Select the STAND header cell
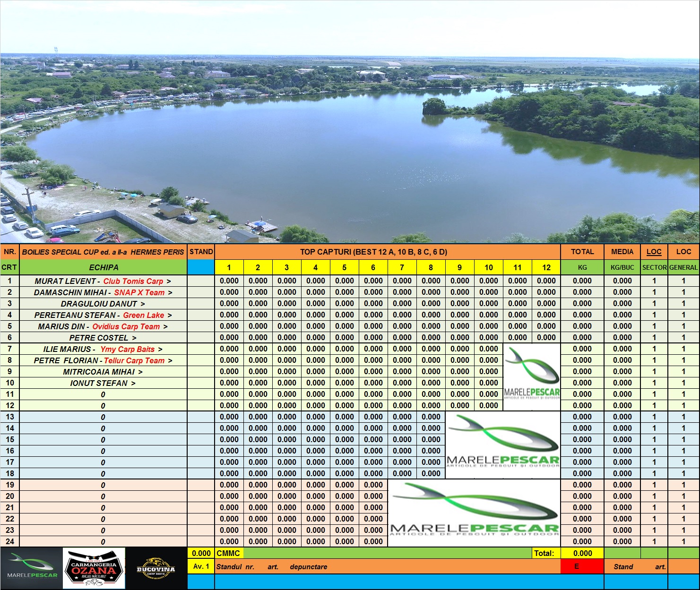The image size is (700, 590). [x=201, y=252]
